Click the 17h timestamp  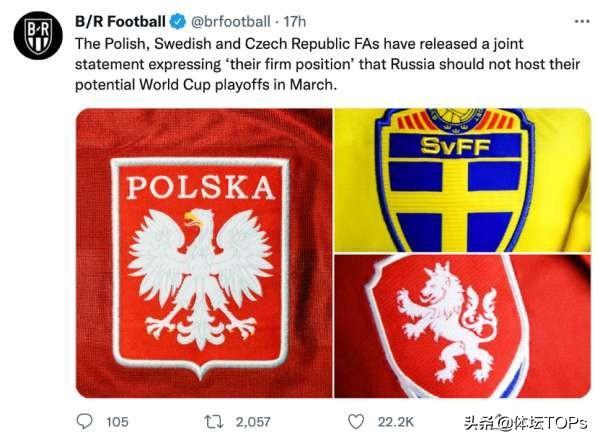point(296,20)
